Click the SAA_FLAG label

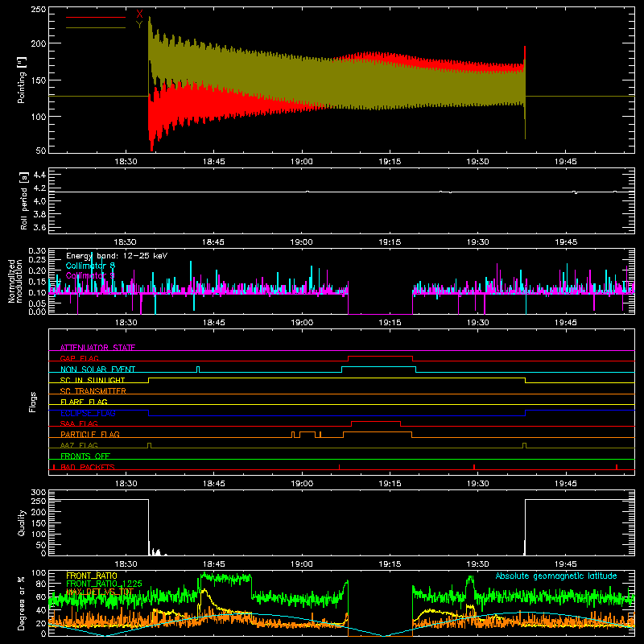pyautogui.click(x=79, y=423)
